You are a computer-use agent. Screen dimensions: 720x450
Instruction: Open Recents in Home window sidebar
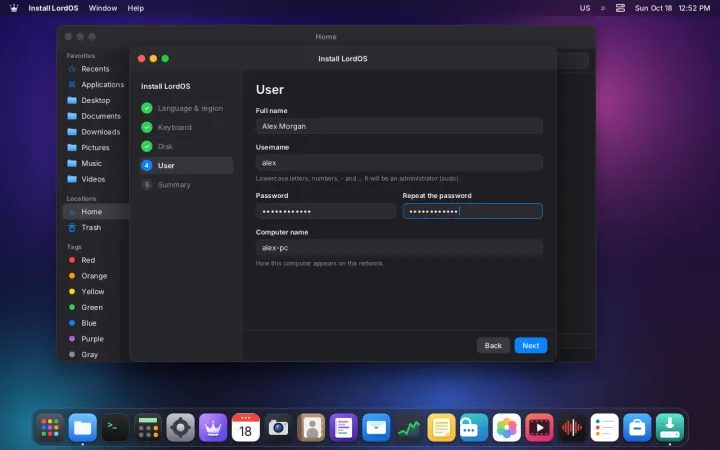click(96, 69)
